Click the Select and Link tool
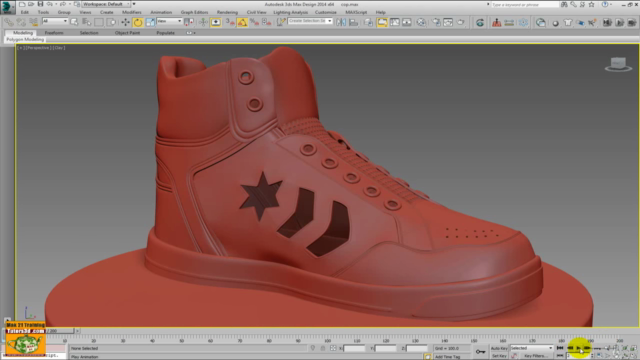This screenshot has height=360, width=640. pyautogui.click(x=9, y=22)
